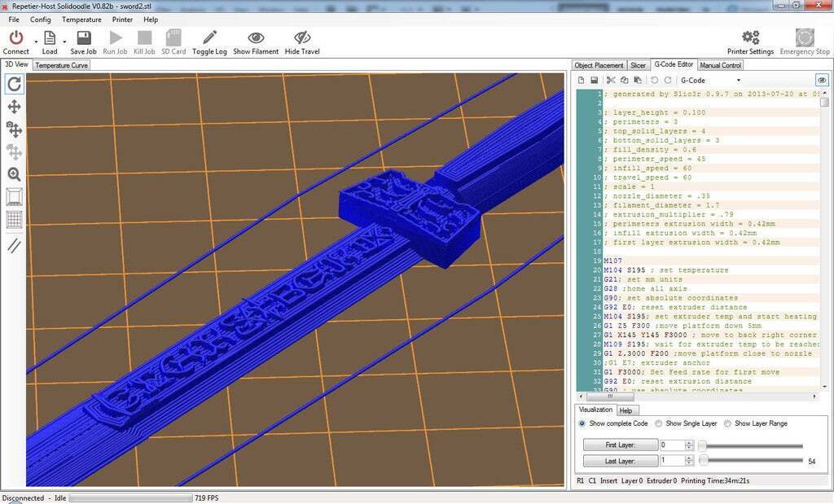Open the Visualization tab
This screenshot has height=504, width=834.
tap(595, 410)
